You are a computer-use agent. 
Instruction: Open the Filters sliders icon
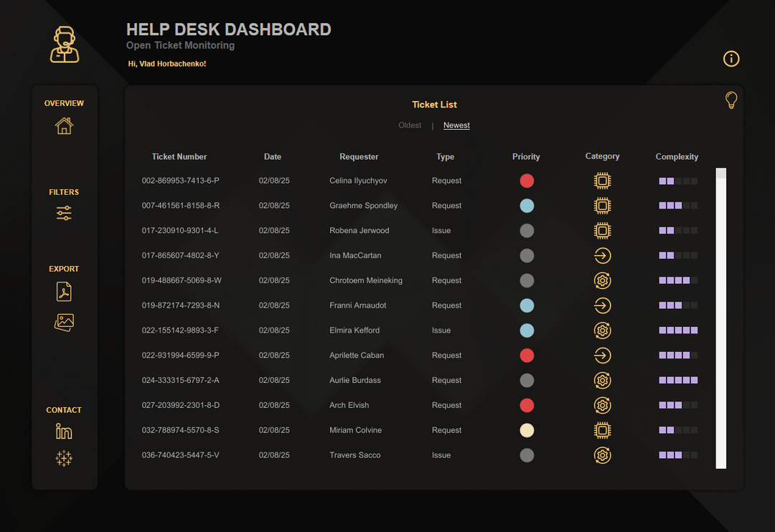64,213
